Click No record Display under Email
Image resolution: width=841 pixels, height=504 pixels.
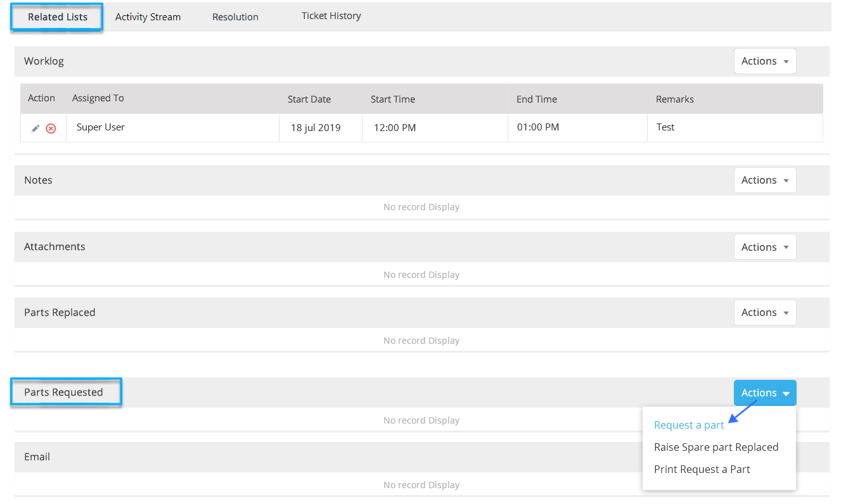(421, 485)
